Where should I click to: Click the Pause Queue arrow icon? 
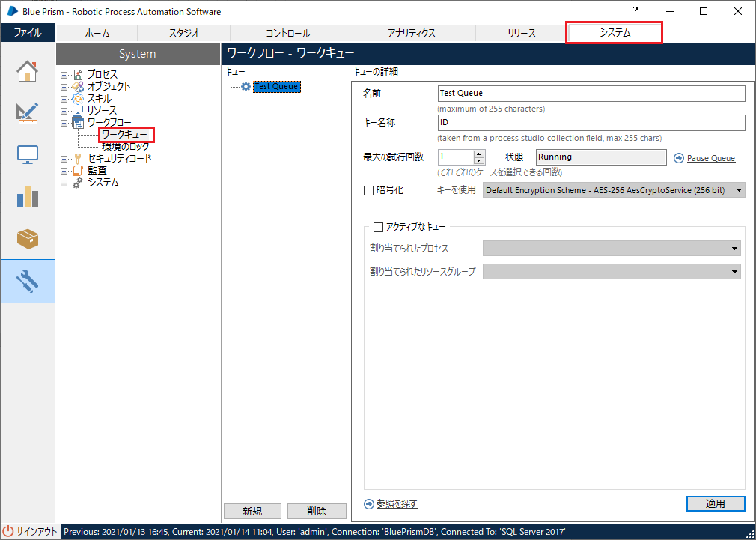(x=679, y=158)
